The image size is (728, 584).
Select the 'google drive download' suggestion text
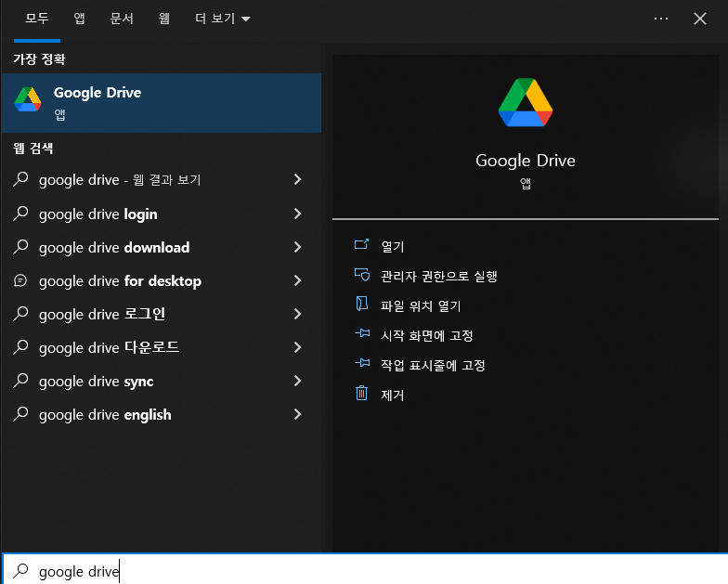[114, 247]
